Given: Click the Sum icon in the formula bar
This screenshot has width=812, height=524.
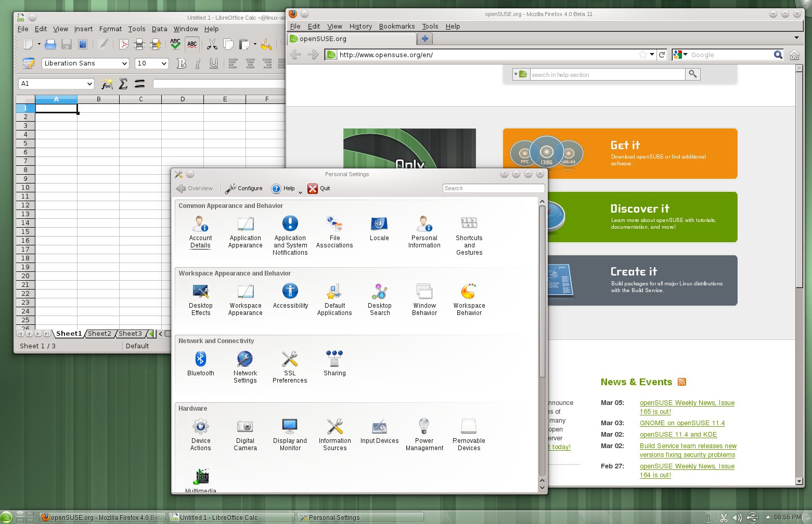Looking at the screenshot, I should pos(123,83).
